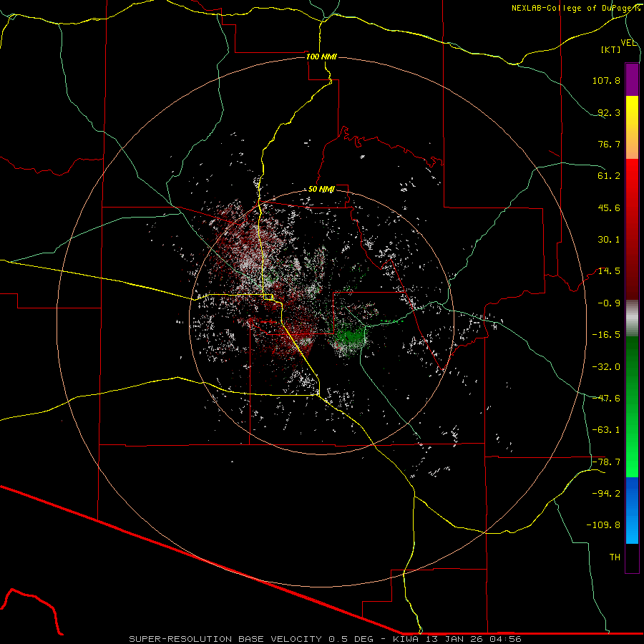Click the -78.7 legend value
This screenshot has width=644, height=644.
pos(606,462)
